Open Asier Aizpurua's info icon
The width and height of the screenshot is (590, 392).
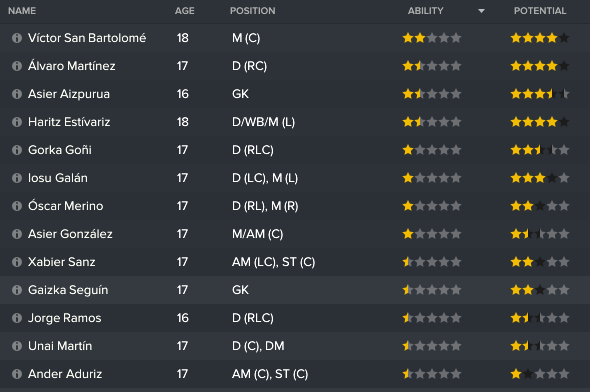tap(17, 94)
